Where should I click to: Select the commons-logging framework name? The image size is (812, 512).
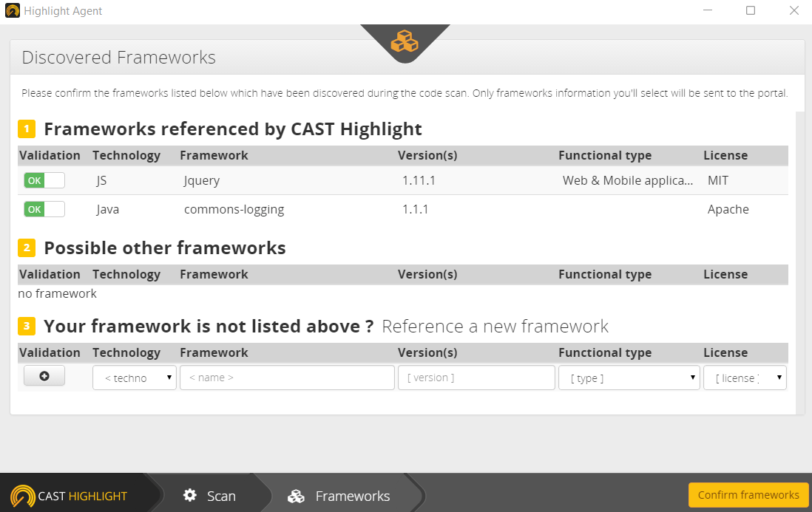[x=234, y=210]
